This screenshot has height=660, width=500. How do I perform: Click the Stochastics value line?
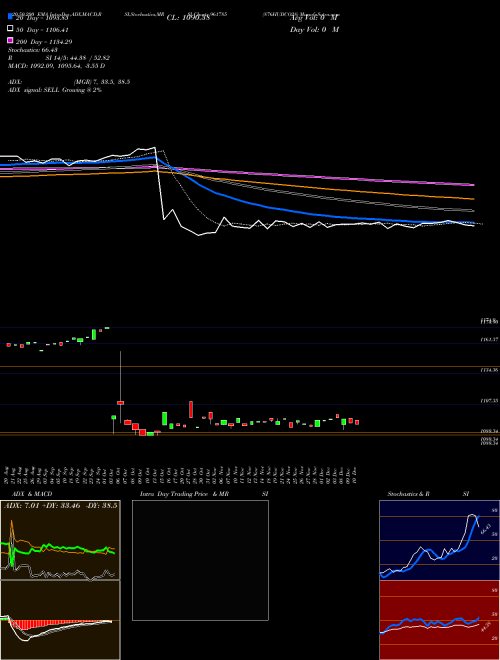[x=33, y=50]
